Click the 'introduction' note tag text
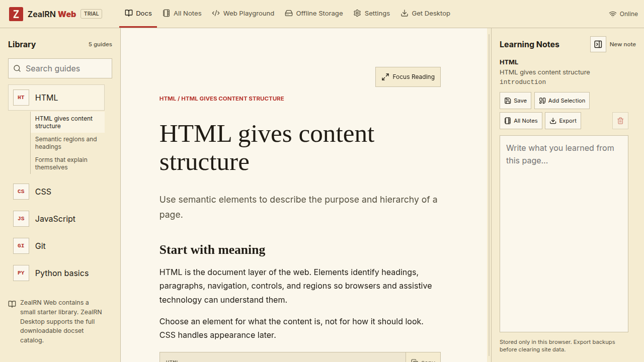 pos(523,82)
